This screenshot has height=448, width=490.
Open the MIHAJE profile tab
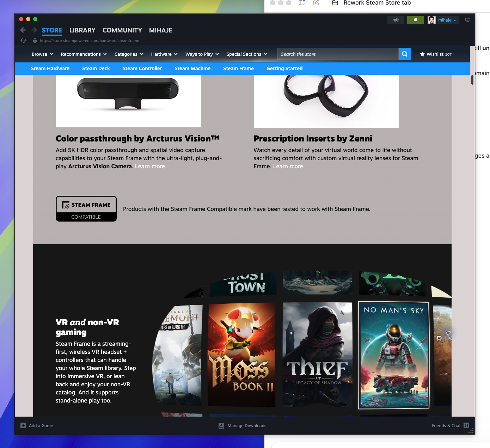(x=161, y=30)
